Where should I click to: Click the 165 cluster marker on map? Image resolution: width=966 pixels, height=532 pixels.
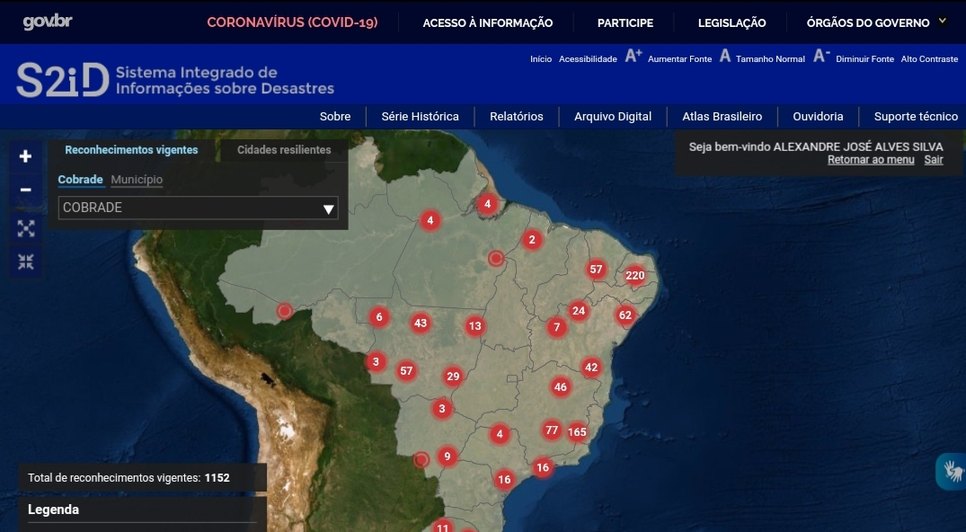[x=577, y=432]
